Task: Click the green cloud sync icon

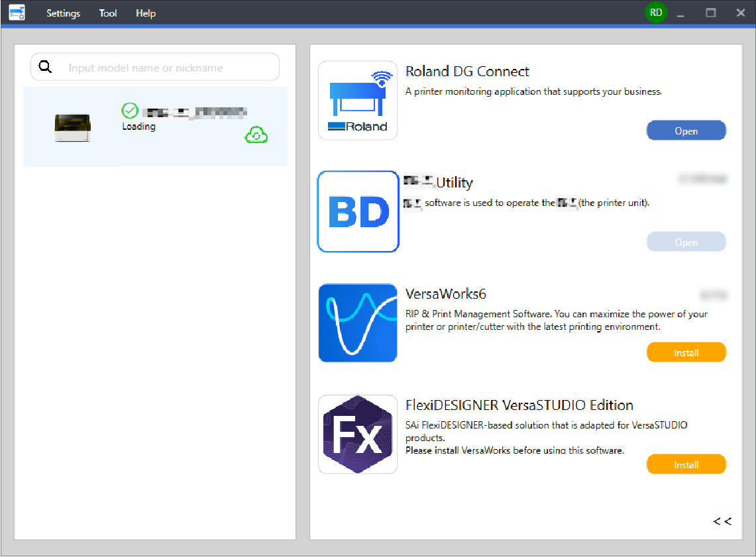Action: (x=256, y=135)
